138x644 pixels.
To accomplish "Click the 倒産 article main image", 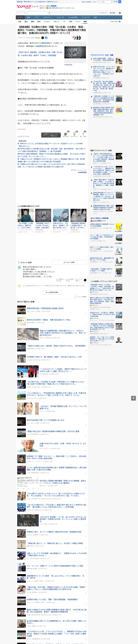I will [x=75, y=52].
